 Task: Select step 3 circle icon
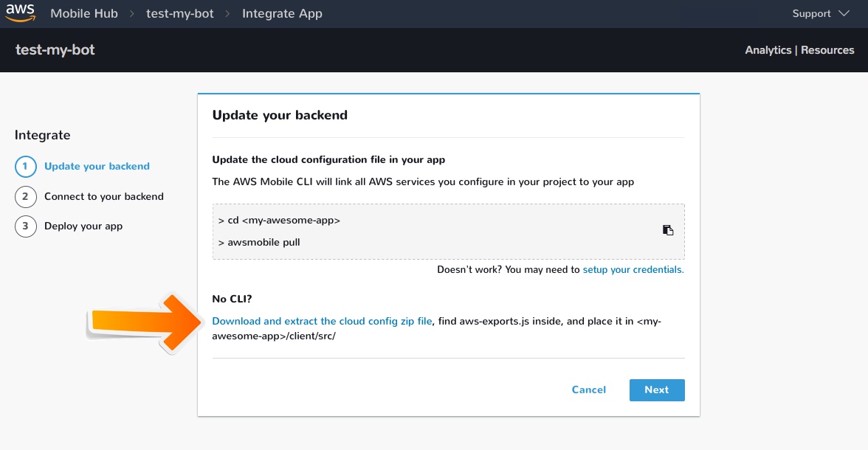pyautogui.click(x=25, y=226)
